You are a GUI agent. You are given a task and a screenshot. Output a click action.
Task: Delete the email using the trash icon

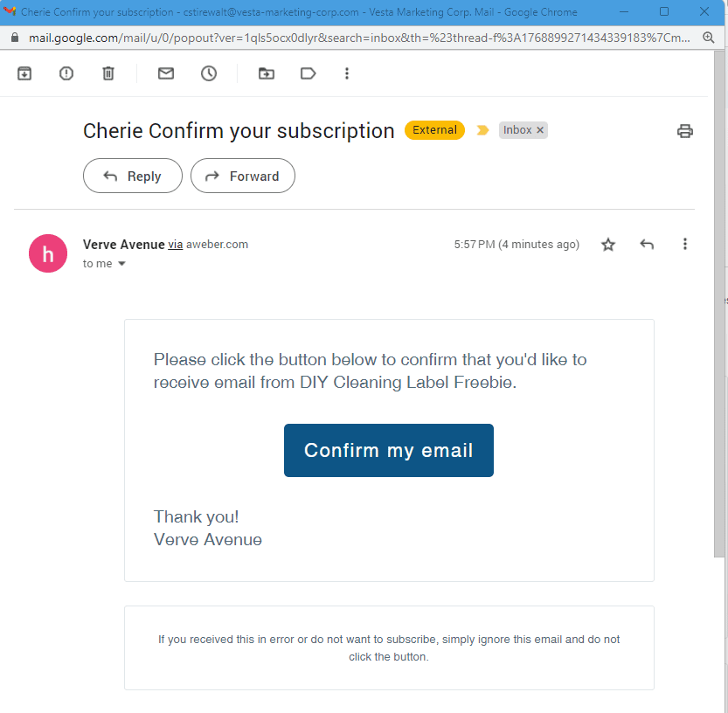click(x=108, y=73)
